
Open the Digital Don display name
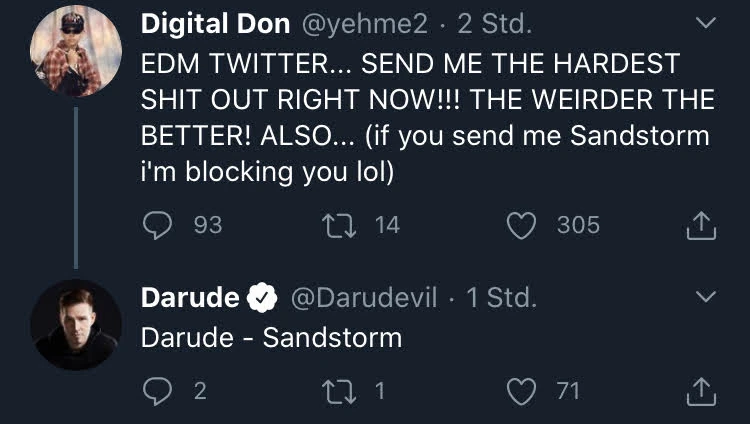pyautogui.click(x=215, y=23)
